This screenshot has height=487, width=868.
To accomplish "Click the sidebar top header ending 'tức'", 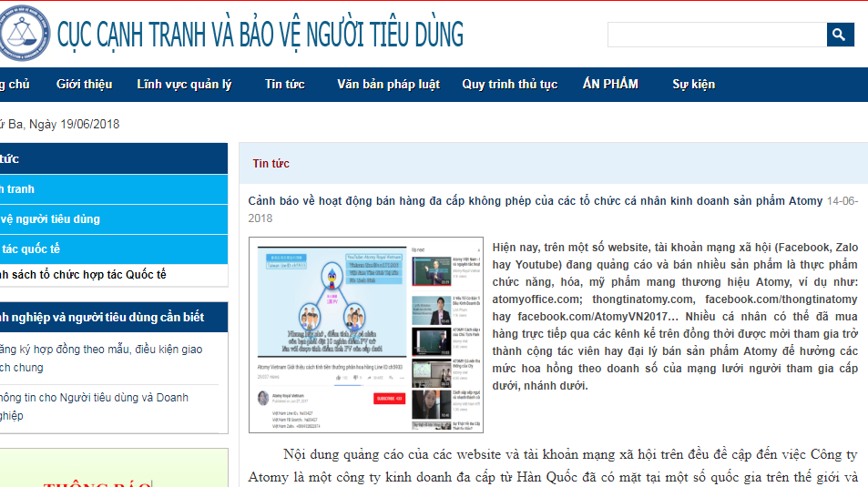I will coord(114,158).
